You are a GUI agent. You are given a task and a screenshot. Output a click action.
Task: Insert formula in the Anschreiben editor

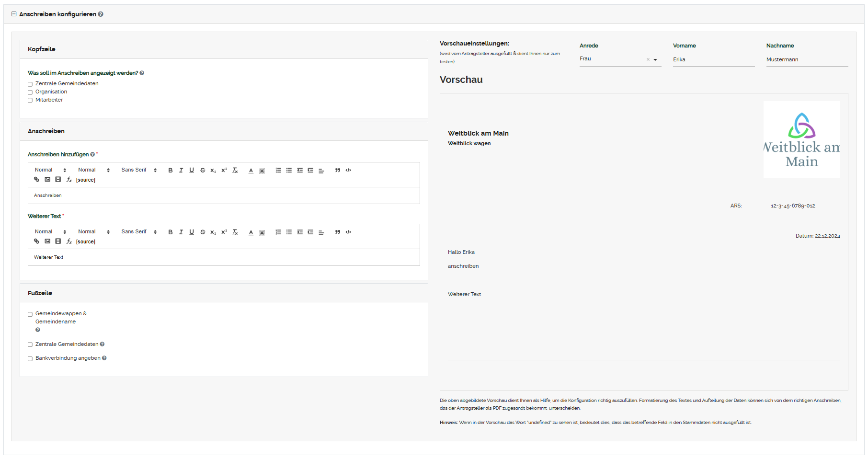coord(69,180)
